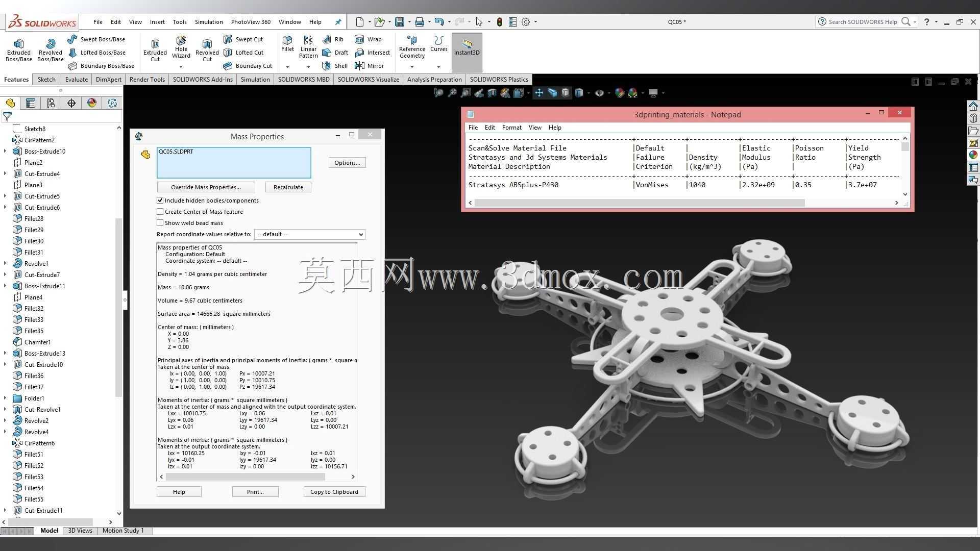This screenshot has height=551, width=980.
Task: Select the Rib tool
Action: pos(333,39)
